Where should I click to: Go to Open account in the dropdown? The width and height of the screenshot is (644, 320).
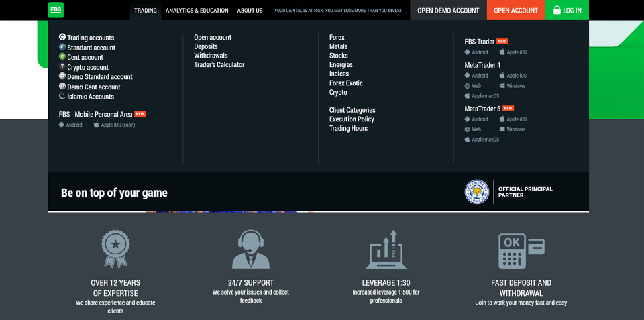[213, 38]
